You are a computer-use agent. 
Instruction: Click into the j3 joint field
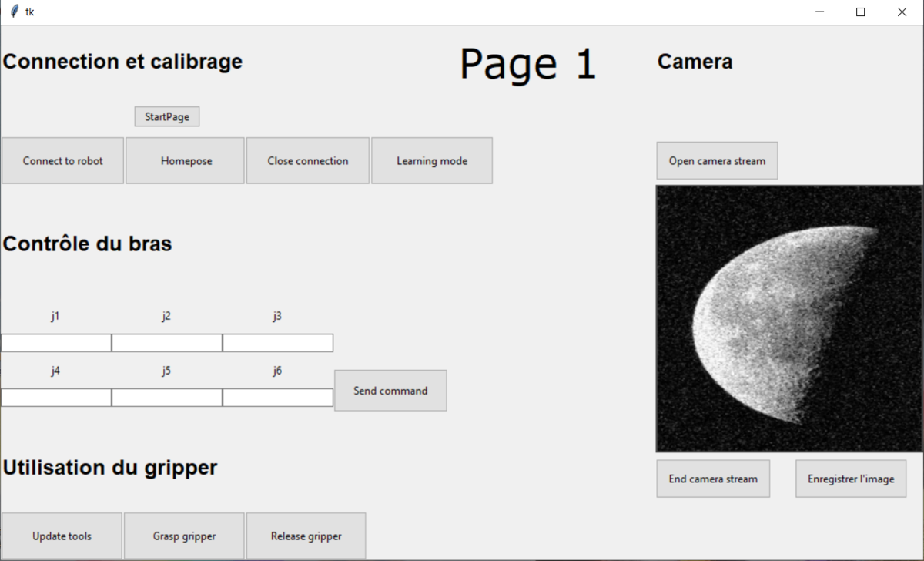point(278,343)
